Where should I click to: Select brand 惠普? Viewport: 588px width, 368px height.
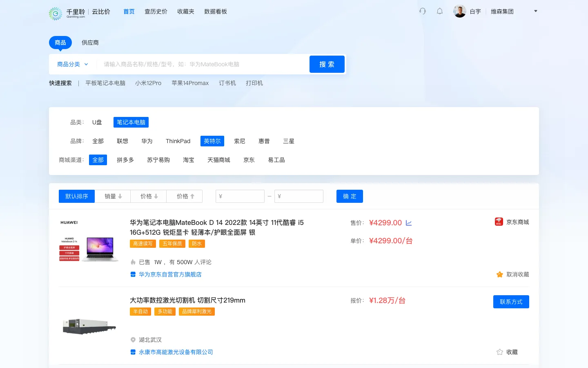click(264, 141)
